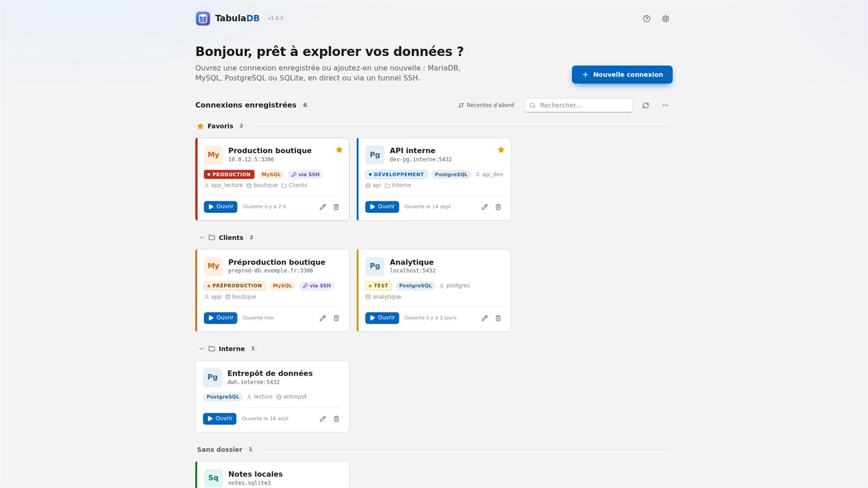Edit the API interne connection
Image resolution: width=868 pixels, height=488 pixels.
click(x=485, y=207)
